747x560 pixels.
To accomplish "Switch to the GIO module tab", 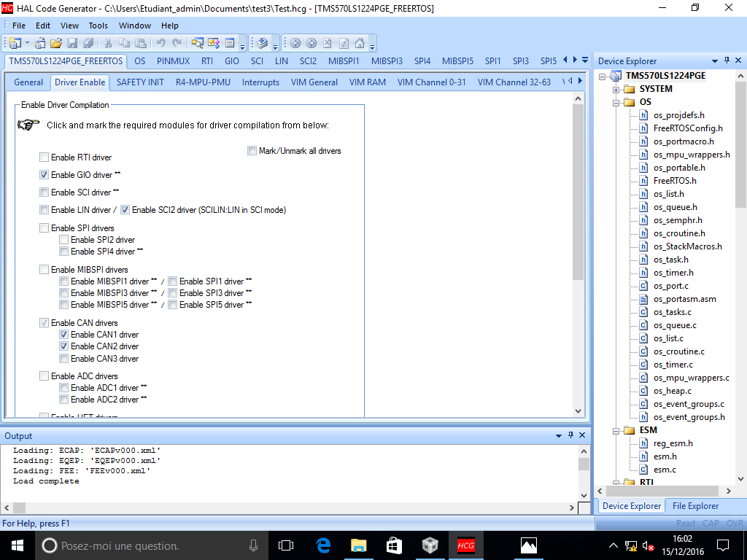I will (x=232, y=61).
